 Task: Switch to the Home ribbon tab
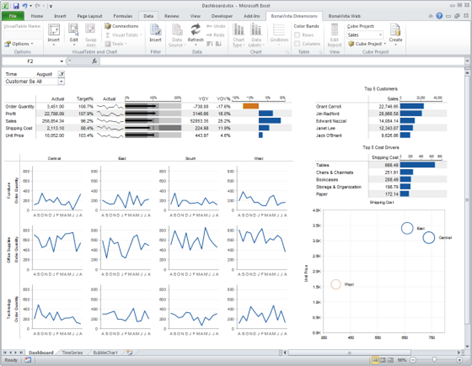pyautogui.click(x=37, y=16)
